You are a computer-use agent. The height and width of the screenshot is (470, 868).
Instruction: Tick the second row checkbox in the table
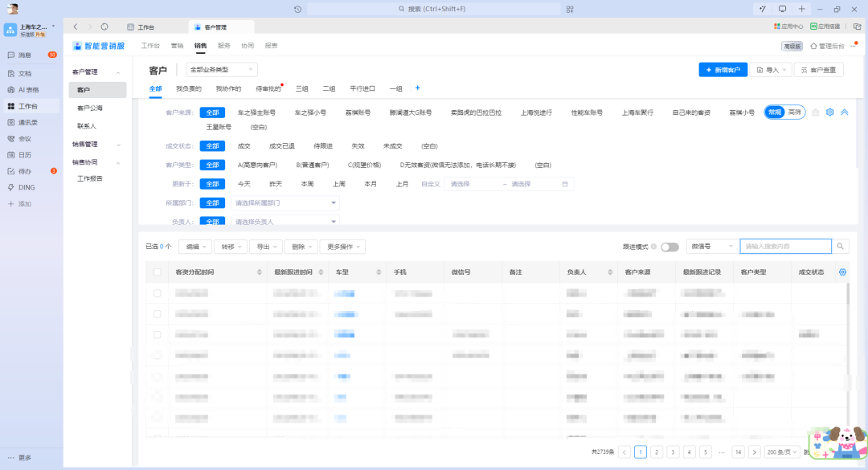(158, 314)
